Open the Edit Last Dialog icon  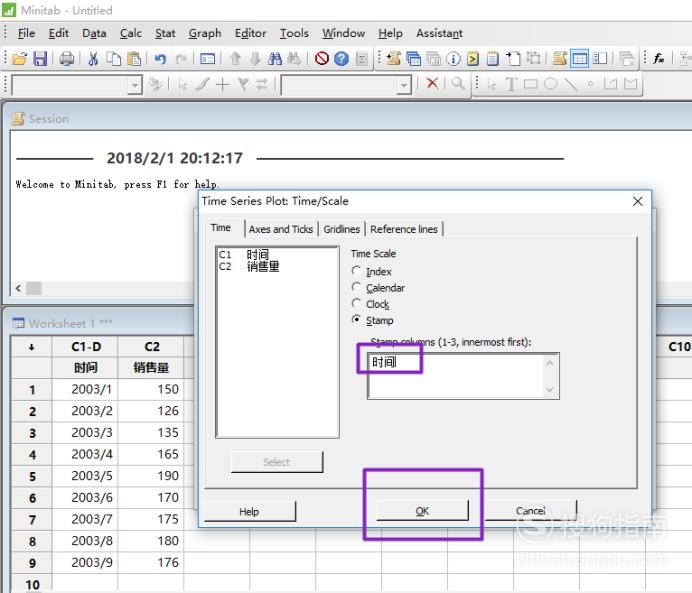coord(207,59)
